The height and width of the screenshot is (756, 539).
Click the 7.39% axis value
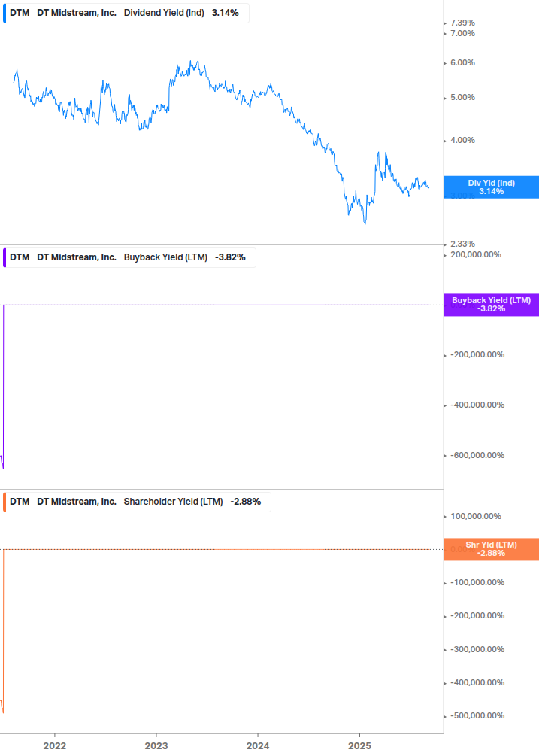pyautogui.click(x=462, y=23)
